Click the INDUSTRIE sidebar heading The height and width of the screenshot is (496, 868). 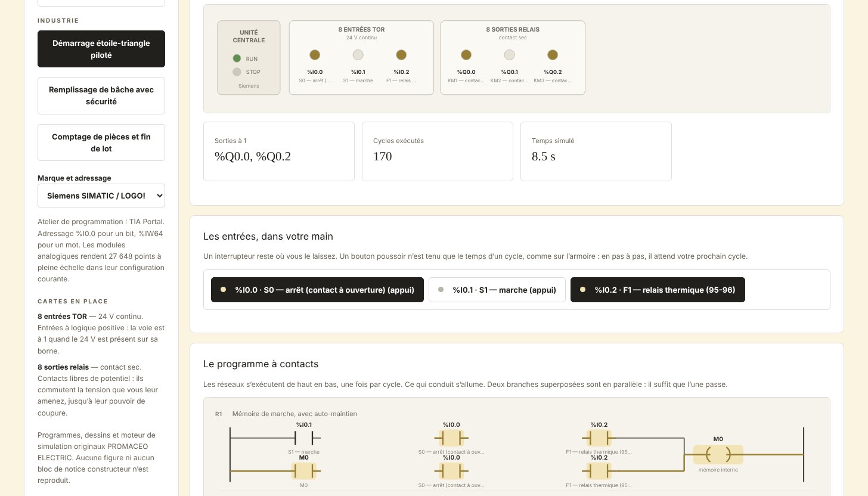pyautogui.click(x=58, y=20)
